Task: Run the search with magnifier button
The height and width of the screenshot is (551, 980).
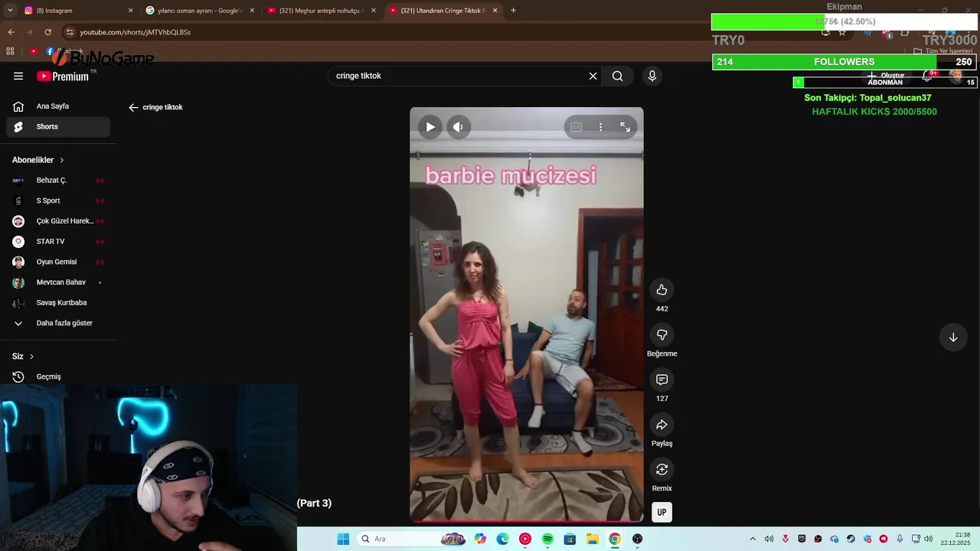Action: click(618, 76)
